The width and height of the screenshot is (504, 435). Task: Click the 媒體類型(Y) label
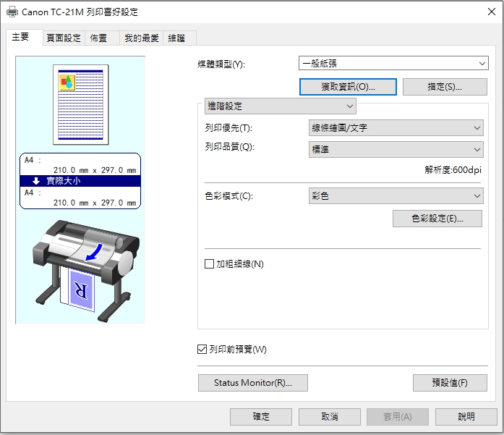click(221, 64)
